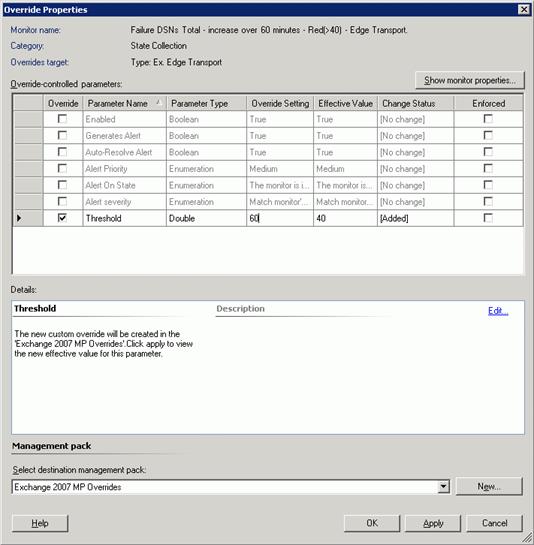Click the State Collection category value
The width and height of the screenshot is (534, 545).
click(x=159, y=46)
